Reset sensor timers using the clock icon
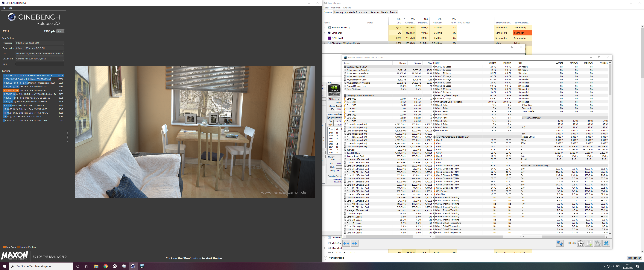 [580, 243]
